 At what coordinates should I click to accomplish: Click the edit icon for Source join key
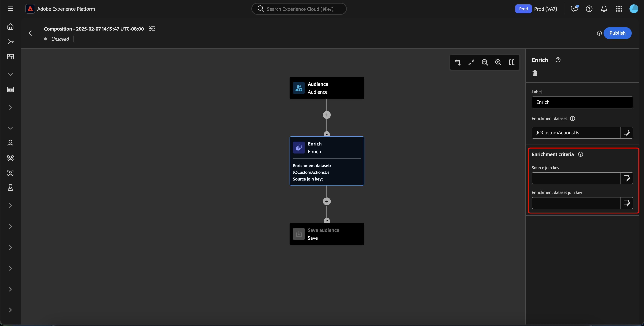[627, 178]
